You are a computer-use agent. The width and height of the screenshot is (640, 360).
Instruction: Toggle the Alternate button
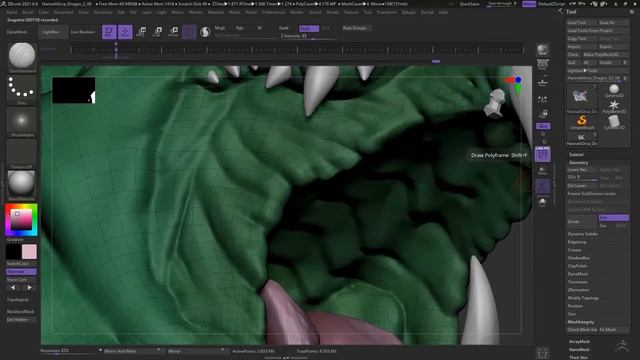21,271
